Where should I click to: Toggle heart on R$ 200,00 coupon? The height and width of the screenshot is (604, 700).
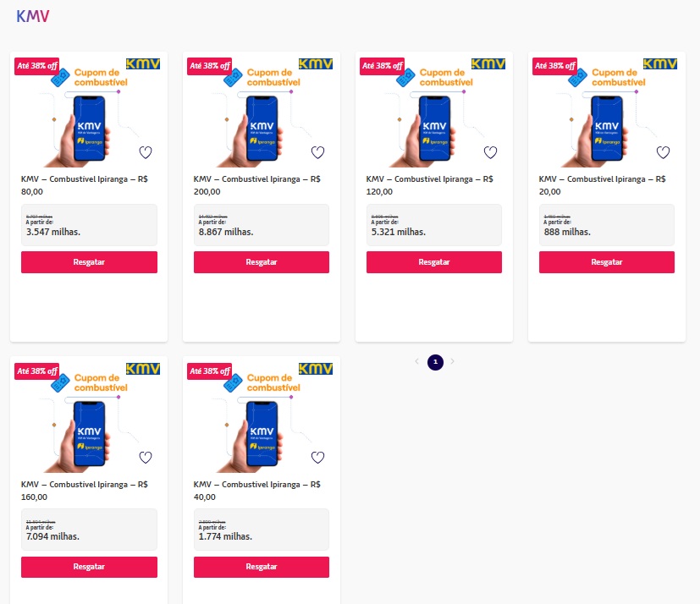point(317,152)
